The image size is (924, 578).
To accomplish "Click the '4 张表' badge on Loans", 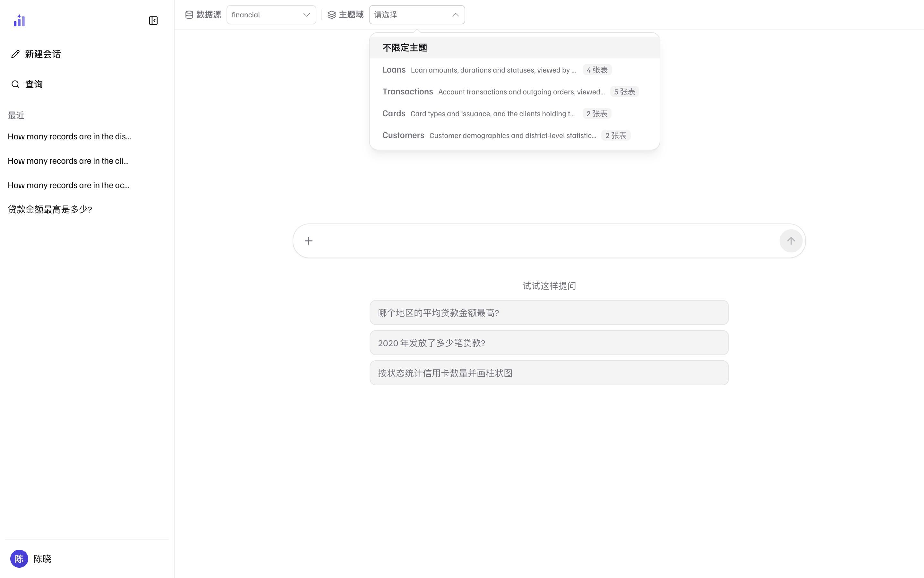I will click(597, 70).
